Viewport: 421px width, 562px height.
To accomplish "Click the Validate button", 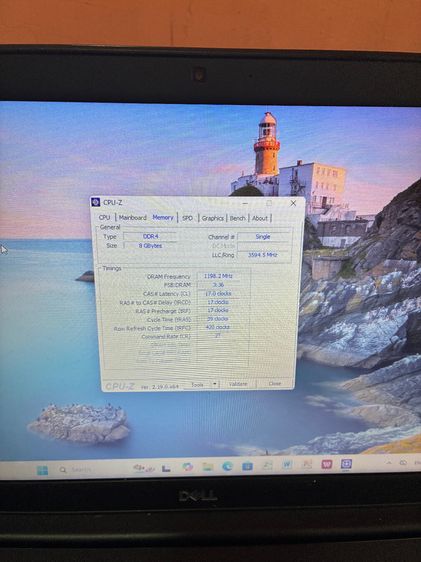I will (x=238, y=384).
